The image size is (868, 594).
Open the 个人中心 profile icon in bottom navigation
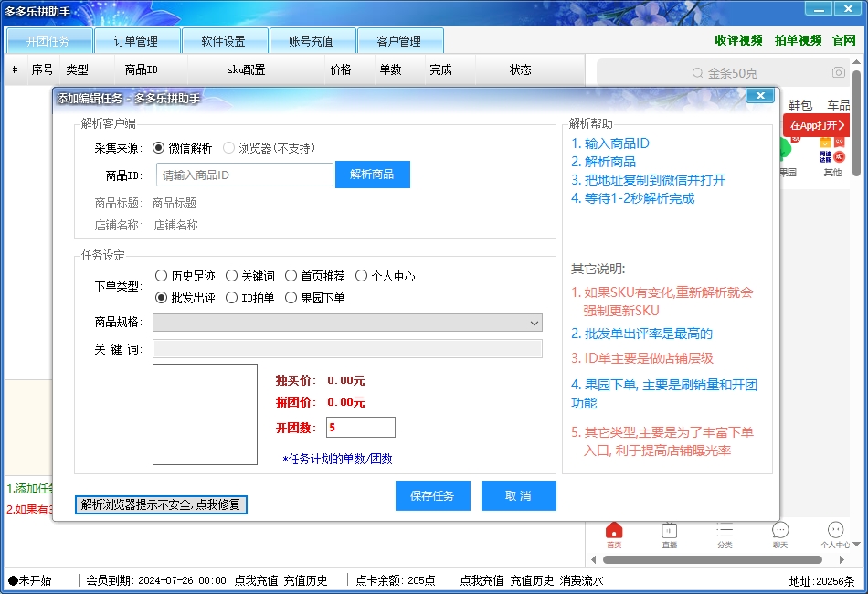coord(835,535)
